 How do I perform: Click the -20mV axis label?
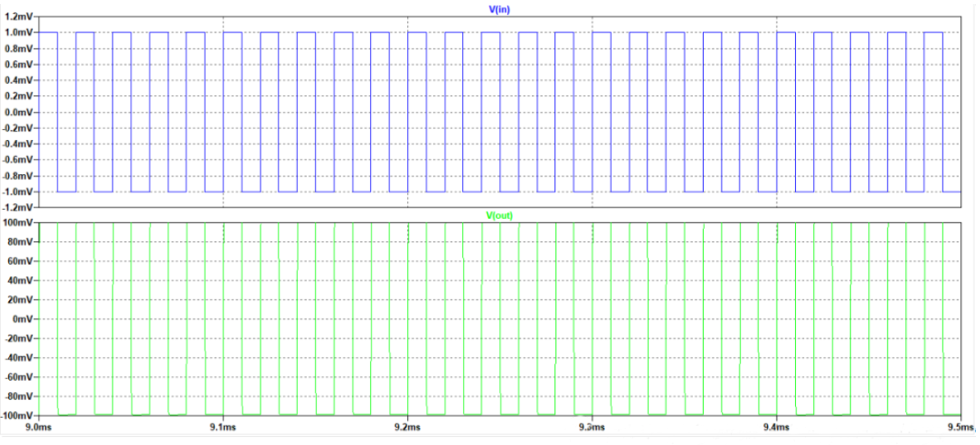pos(21,339)
